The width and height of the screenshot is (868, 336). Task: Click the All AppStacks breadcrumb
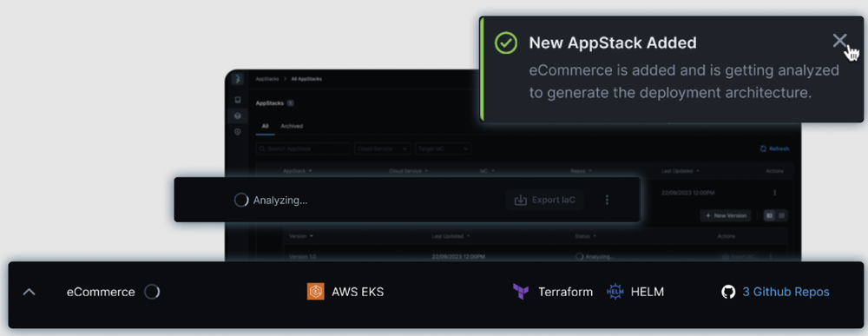306,79
